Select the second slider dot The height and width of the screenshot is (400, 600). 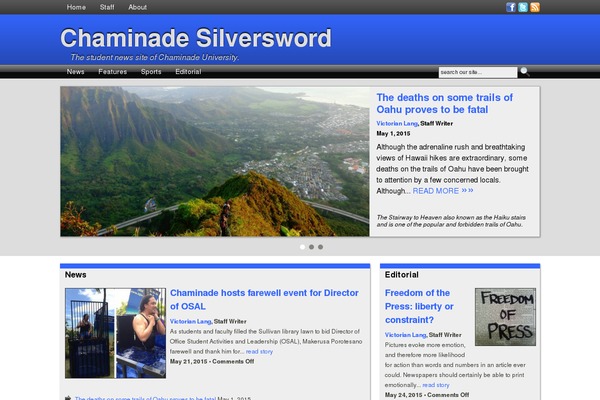[311, 247]
